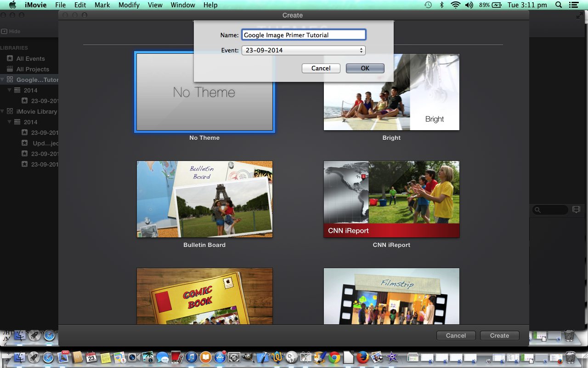Open Mail app with unread badge
Screen dimensions: 588x368
tap(63, 357)
